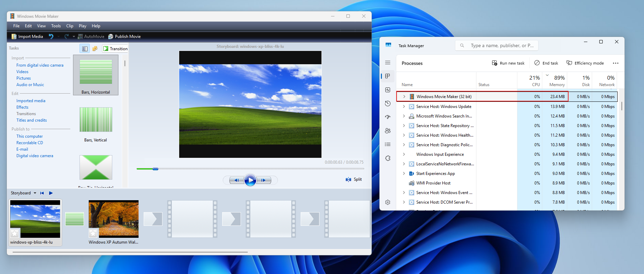Expand Service Host: State Repository row
644x274 pixels.
pos(404,126)
